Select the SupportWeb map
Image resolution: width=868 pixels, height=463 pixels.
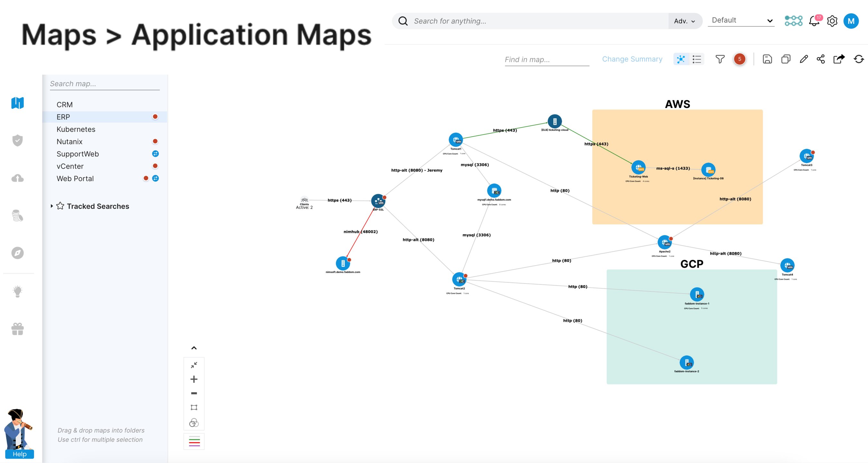point(78,154)
